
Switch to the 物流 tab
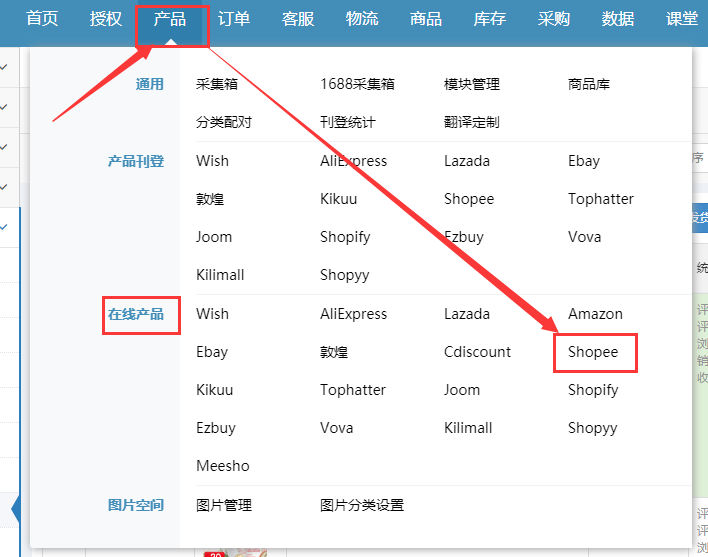click(x=362, y=19)
